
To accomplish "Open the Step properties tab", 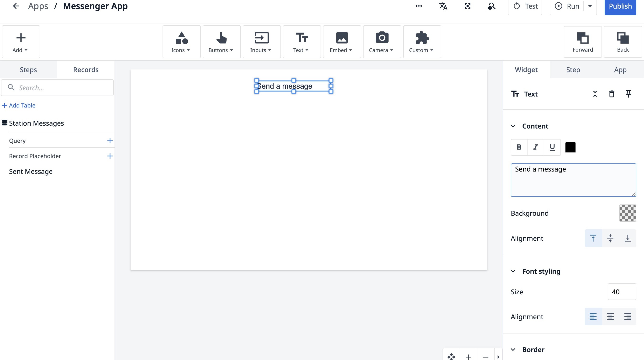I will tap(573, 70).
